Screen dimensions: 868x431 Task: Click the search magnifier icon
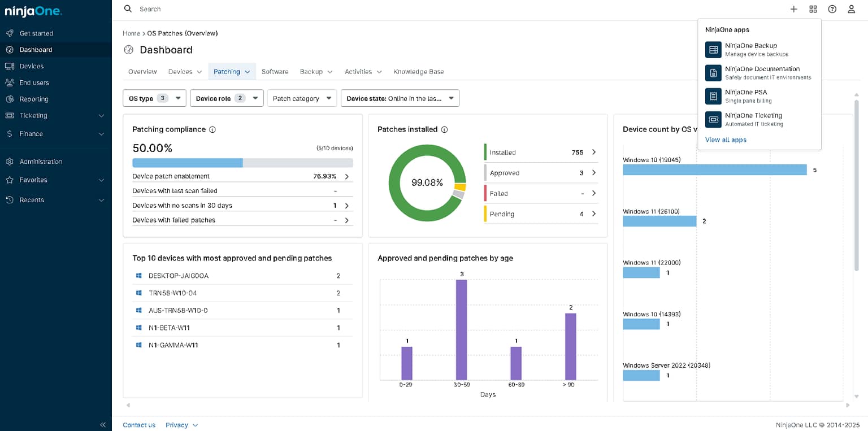pos(128,9)
